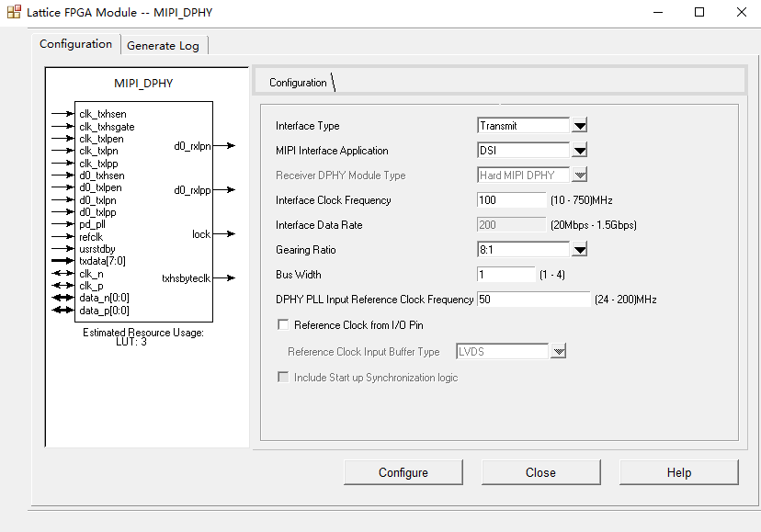Click the Reference Clock Input Buffer Type arrow icon
This screenshot has width=761, height=532.
560,350
